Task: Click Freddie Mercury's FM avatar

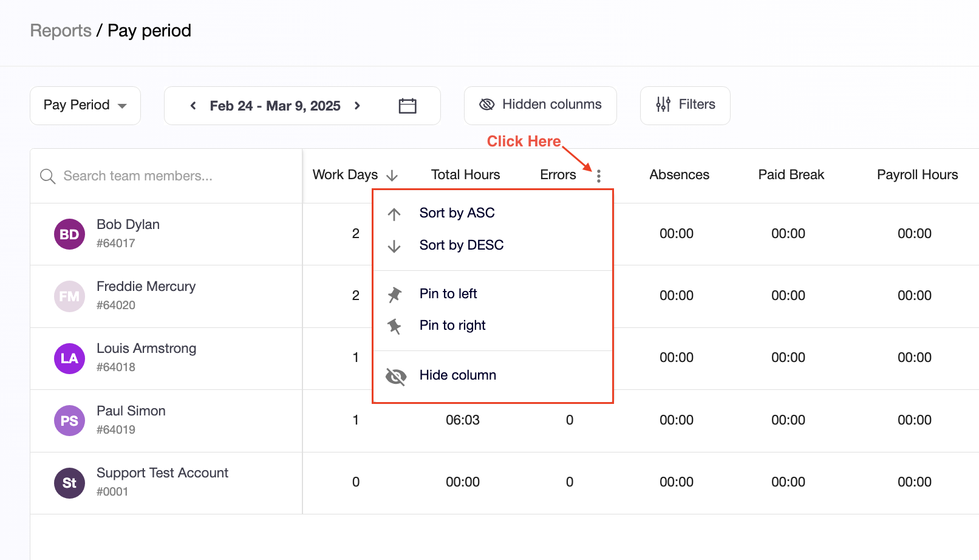Action: [x=69, y=296]
